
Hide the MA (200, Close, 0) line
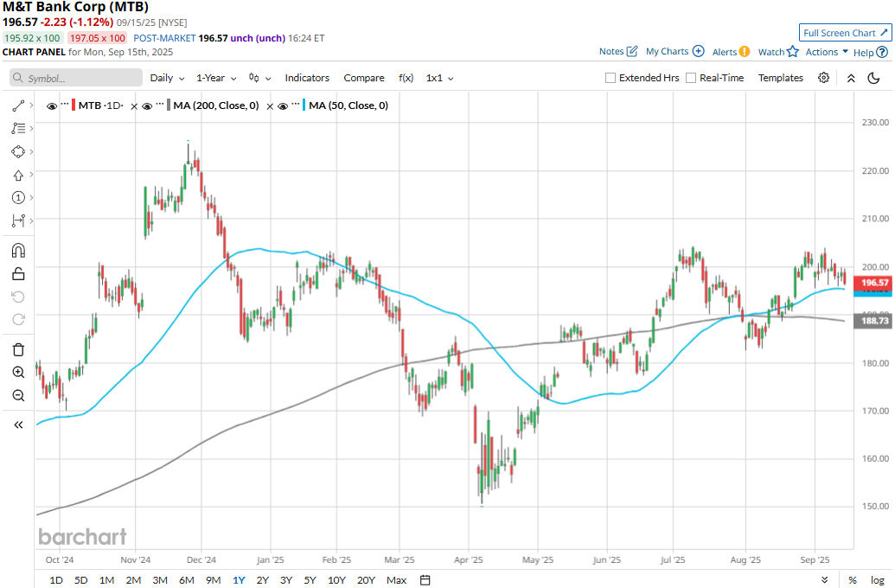[147, 106]
